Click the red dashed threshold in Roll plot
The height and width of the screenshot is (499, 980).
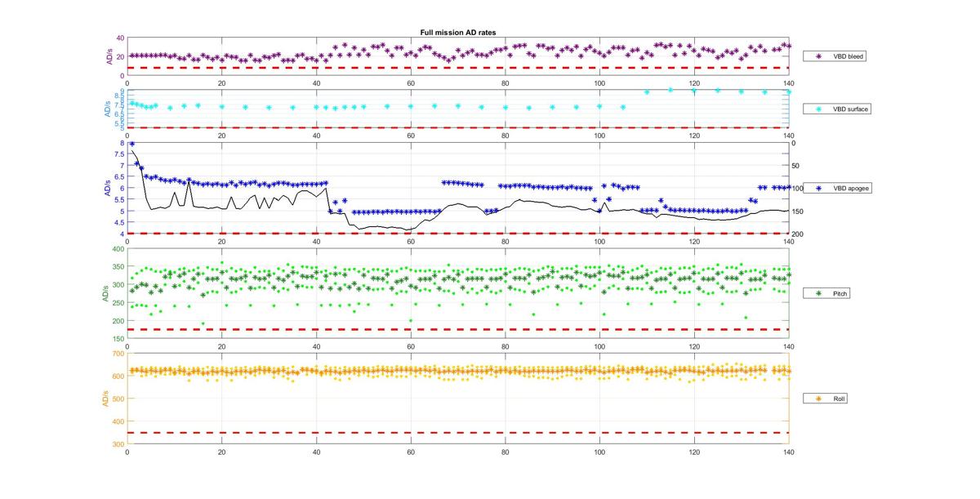(x=457, y=433)
